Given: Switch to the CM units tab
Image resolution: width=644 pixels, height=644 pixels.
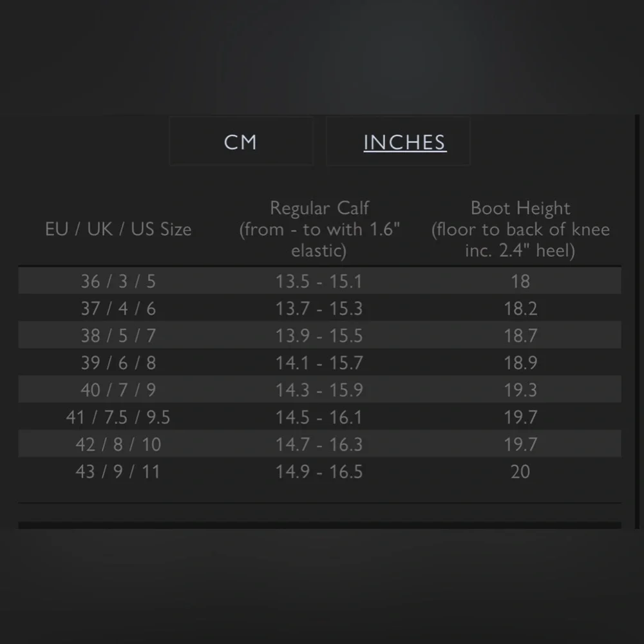Looking at the screenshot, I should pos(241,142).
